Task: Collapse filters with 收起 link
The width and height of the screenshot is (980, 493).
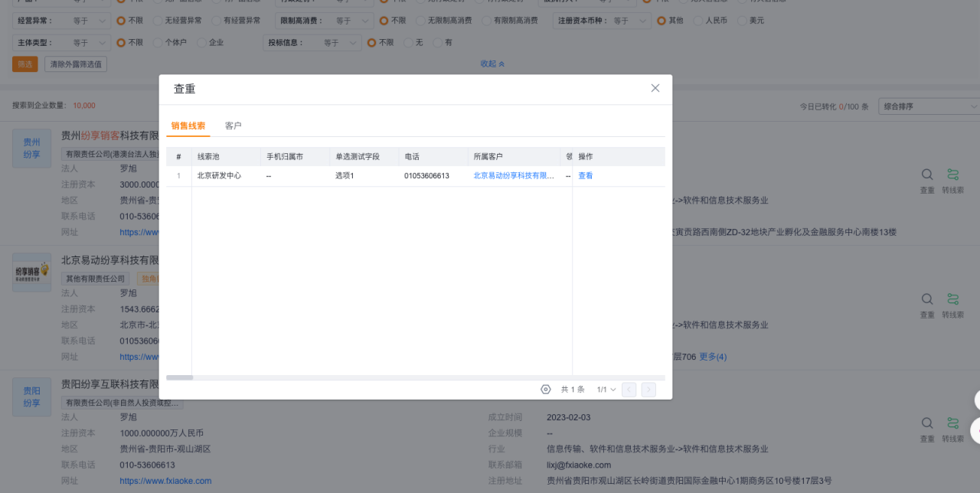Action: [492, 64]
